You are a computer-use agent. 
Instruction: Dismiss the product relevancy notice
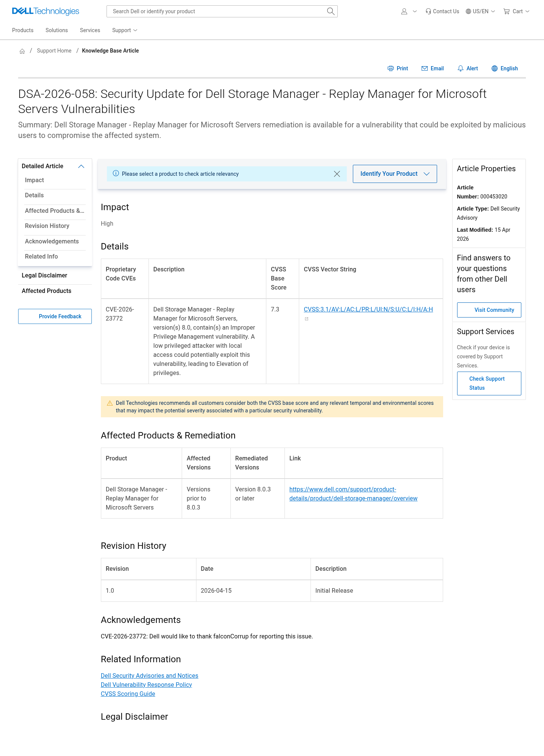coord(337,174)
